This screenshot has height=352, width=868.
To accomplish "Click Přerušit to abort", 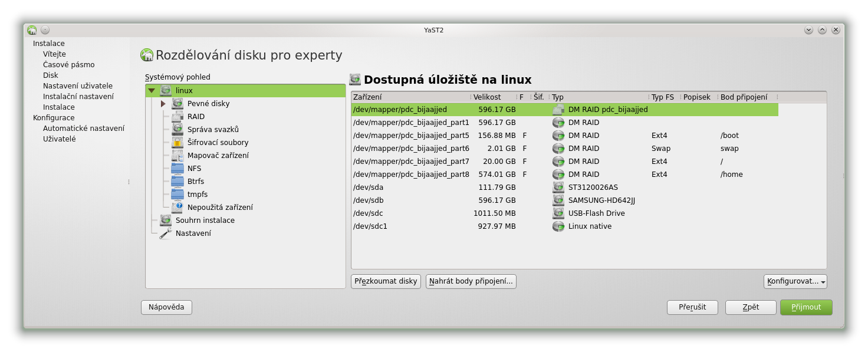I will pos(692,307).
